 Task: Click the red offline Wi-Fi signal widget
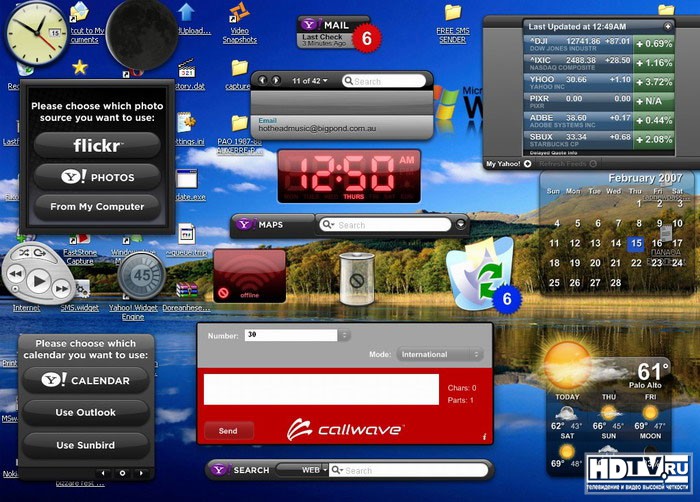[250, 276]
